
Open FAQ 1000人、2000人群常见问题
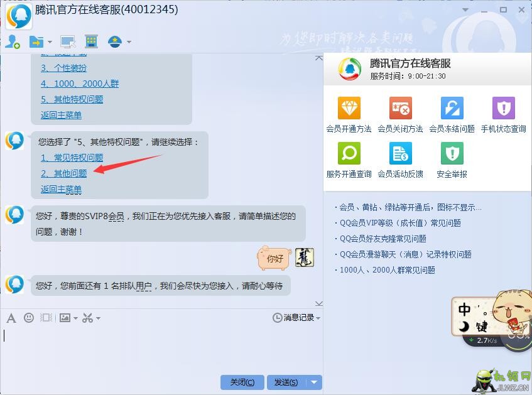pyautogui.click(x=388, y=270)
